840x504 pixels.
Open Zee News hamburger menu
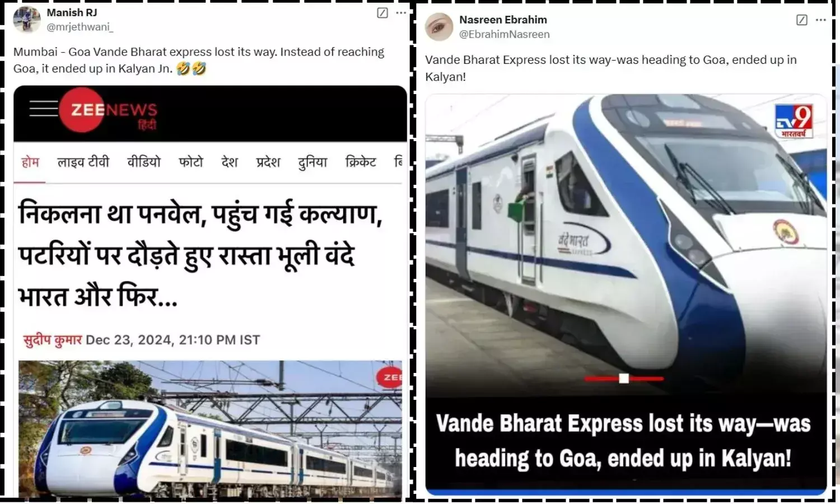point(44,108)
